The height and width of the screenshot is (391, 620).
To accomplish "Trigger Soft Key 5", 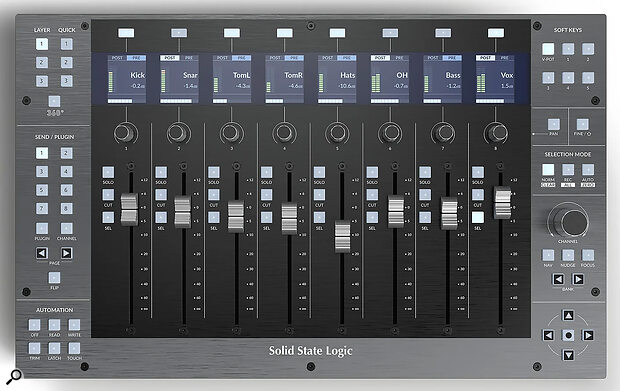I will 588,77.
